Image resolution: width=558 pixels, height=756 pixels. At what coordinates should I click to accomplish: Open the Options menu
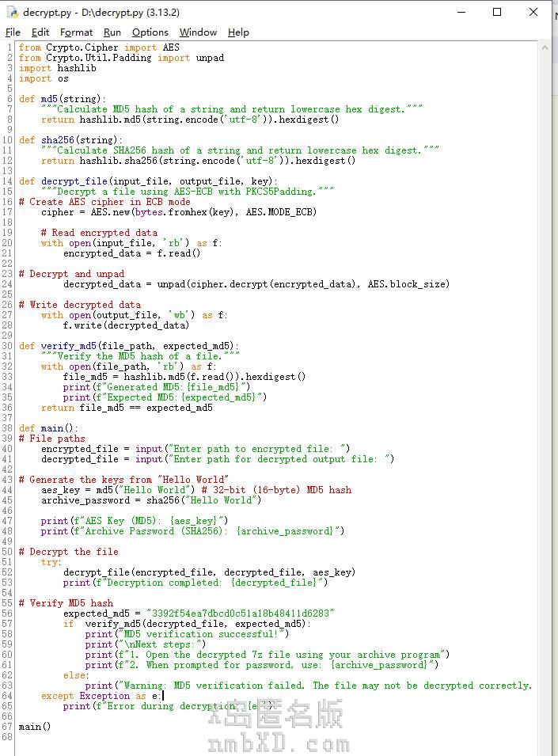pyautogui.click(x=150, y=32)
